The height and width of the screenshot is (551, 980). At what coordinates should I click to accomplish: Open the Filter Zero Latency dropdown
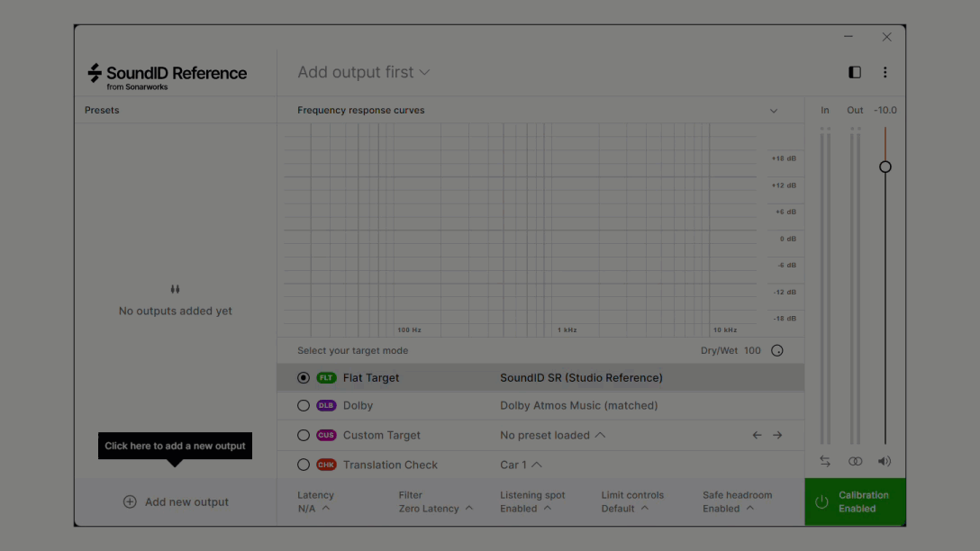point(436,501)
